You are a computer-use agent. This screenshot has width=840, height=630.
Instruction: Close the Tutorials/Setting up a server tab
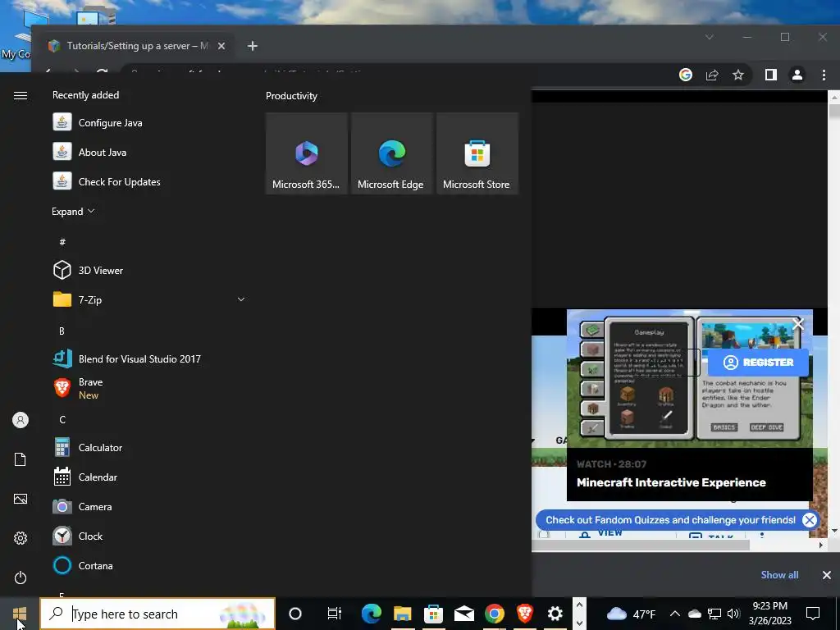pyautogui.click(x=221, y=46)
